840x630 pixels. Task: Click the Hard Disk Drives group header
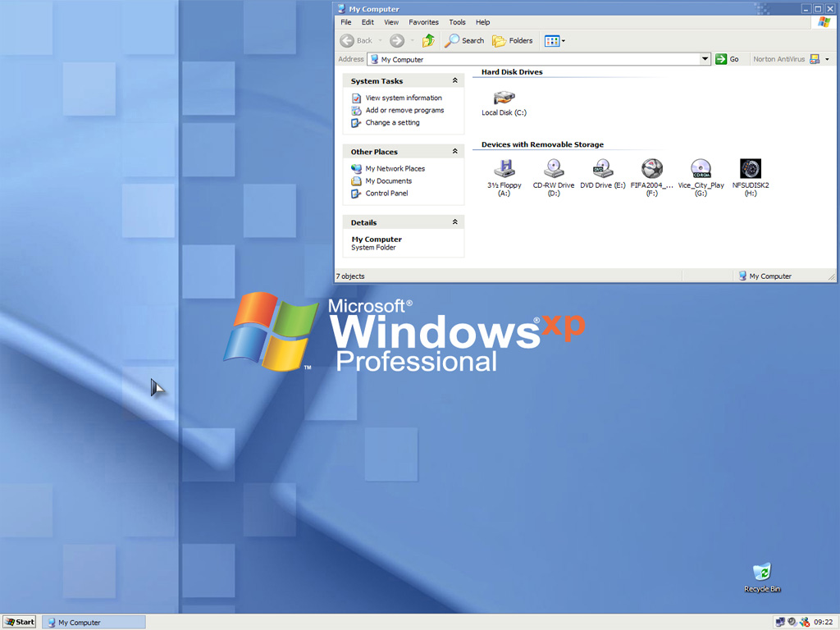[x=512, y=72]
